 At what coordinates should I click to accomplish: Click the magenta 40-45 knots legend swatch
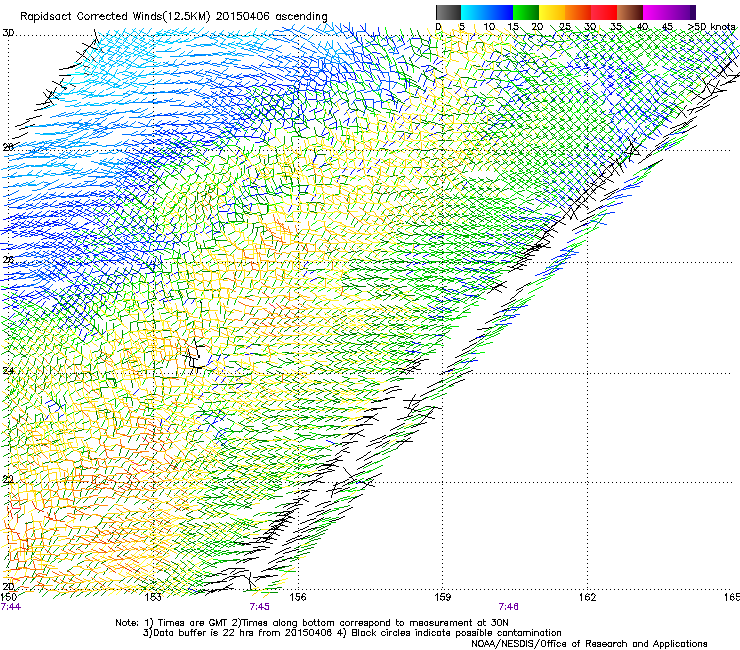pos(656,12)
